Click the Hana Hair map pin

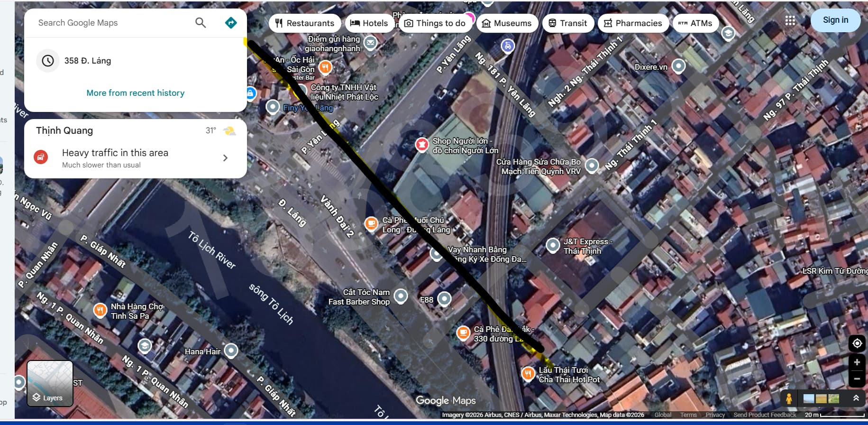[231, 351]
